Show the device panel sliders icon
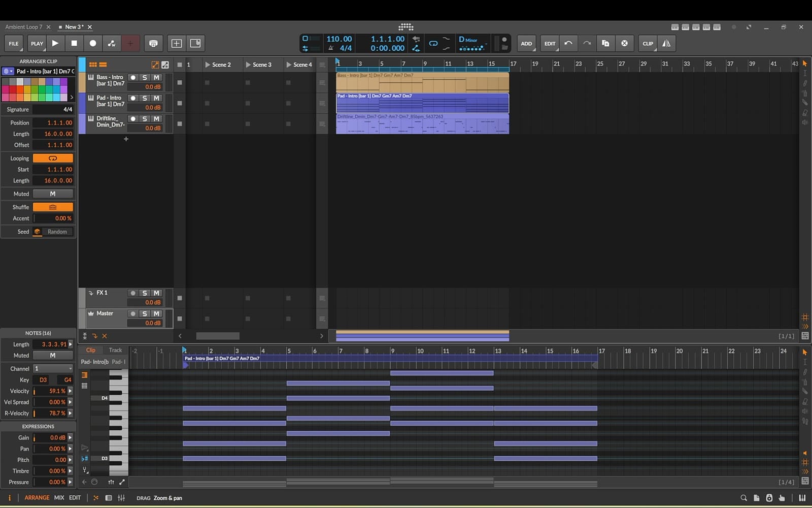The image size is (812, 508). coord(121,498)
